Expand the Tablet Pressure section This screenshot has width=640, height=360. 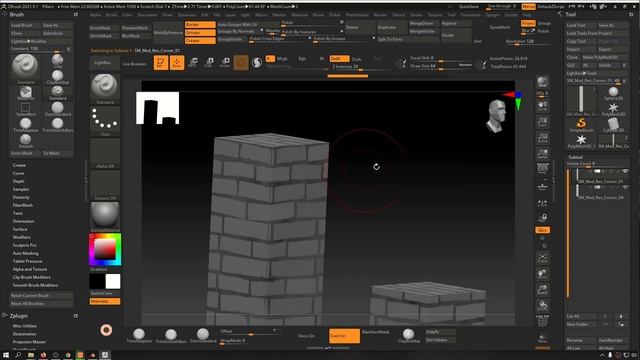point(27,261)
